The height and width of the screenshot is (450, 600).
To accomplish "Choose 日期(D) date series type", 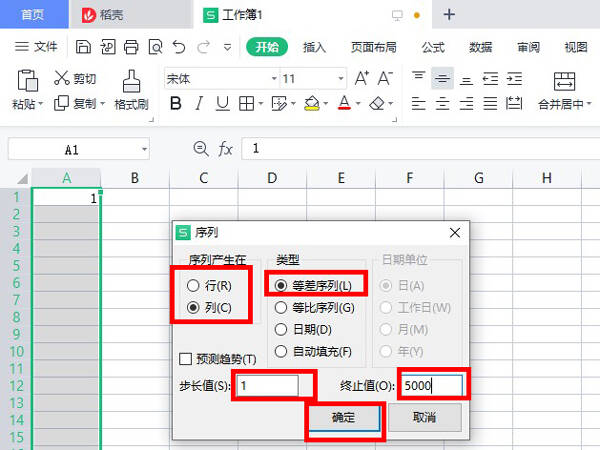I will tap(280, 329).
